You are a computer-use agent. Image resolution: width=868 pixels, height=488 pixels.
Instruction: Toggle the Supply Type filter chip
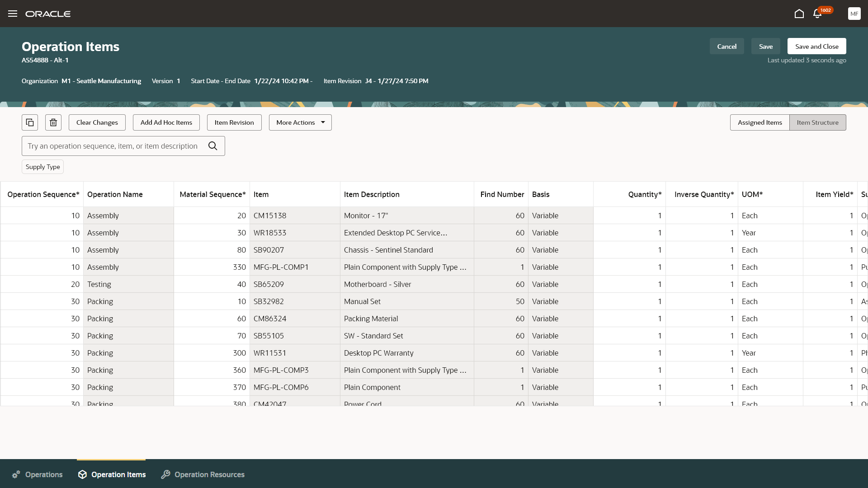[x=42, y=167]
